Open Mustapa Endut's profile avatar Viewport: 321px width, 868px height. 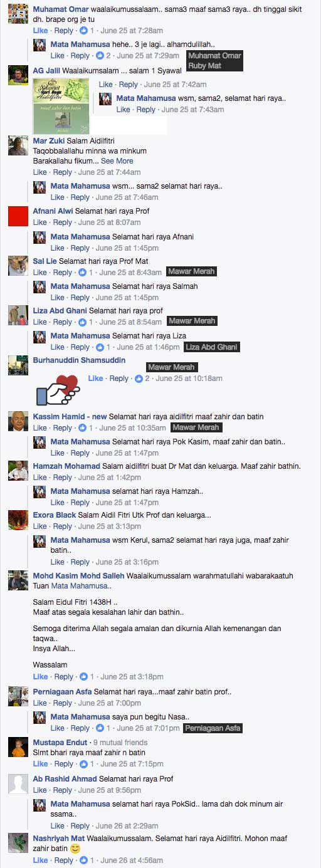pos(18,747)
